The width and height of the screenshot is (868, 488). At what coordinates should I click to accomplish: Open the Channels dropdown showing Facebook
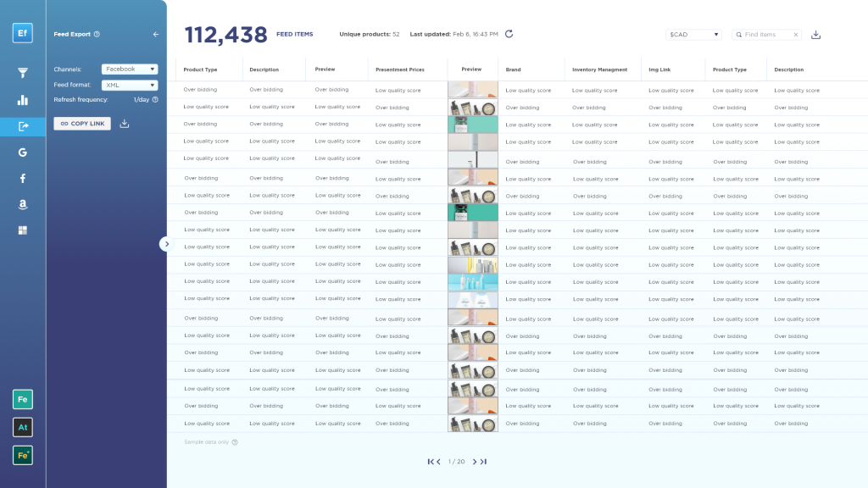[x=130, y=69]
